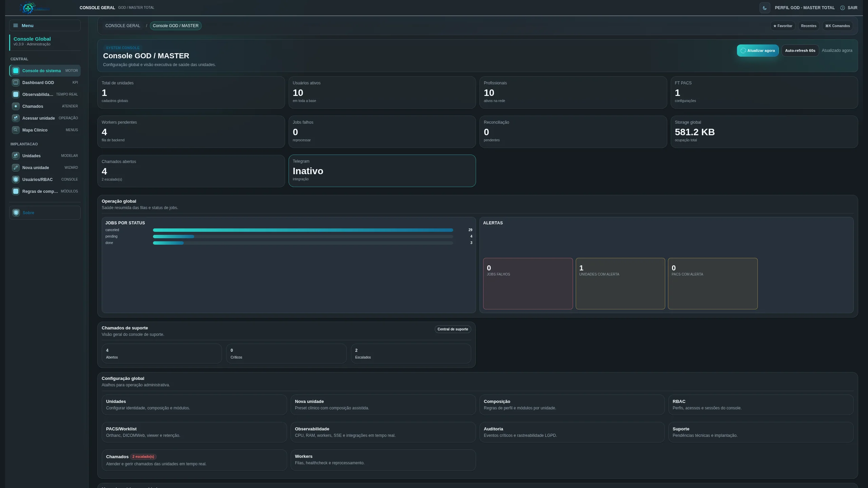
Task: Click the SAIR logout button
Action: (x=849, y=8)
